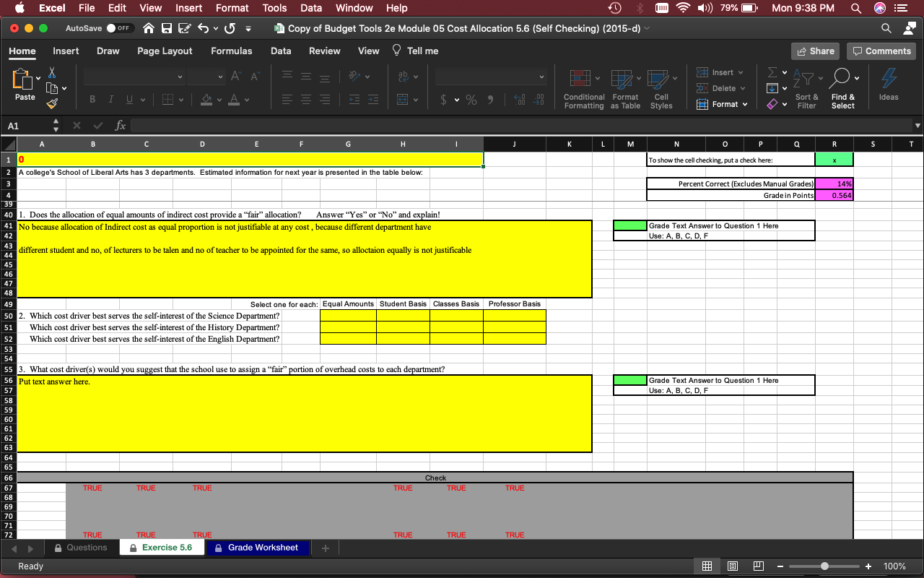Open the number format combo box

(491, 77)
